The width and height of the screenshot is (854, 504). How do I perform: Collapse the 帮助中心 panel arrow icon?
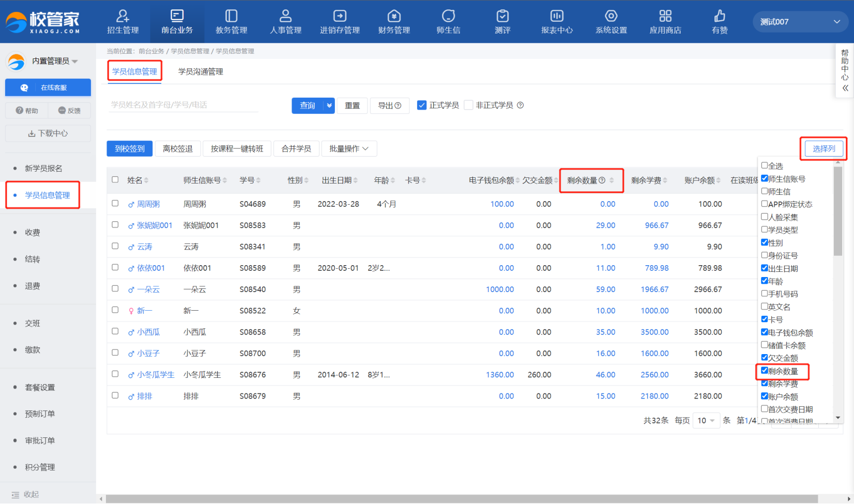845,88
